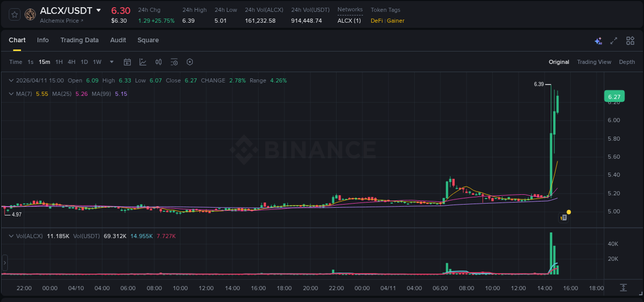Click the Range 4.26% value
This screenshot has width=644, height=302.
click(x=278, y=80)
